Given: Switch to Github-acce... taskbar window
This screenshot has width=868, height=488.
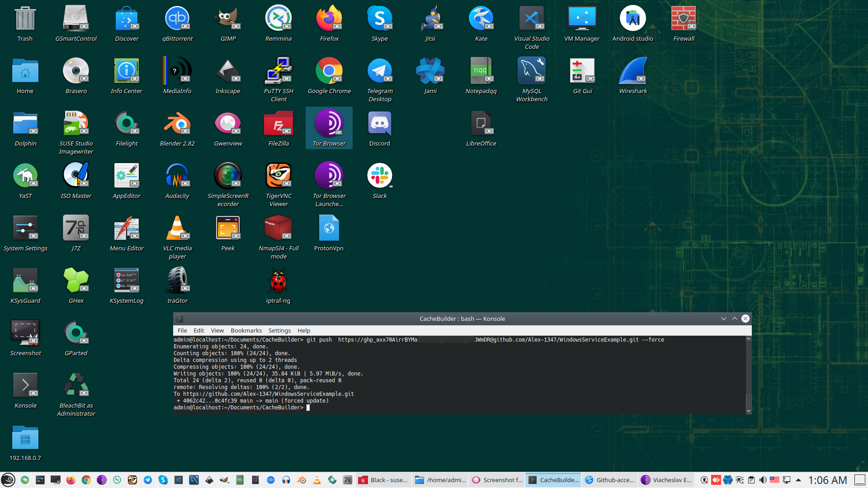Looking at the screenshot, I should [610, 480].
